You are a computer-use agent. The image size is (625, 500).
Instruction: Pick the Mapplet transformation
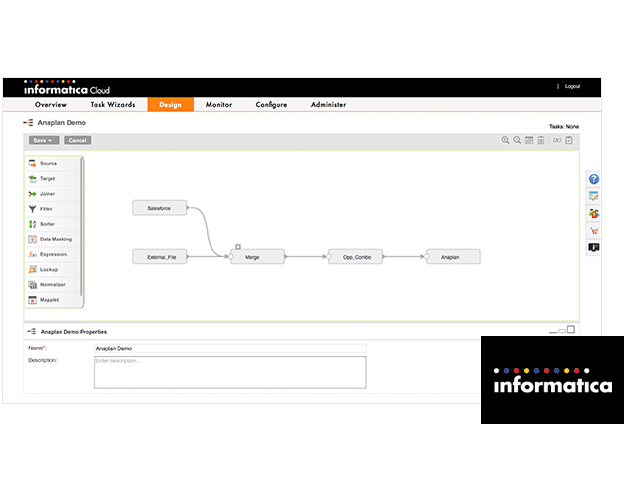53,300
